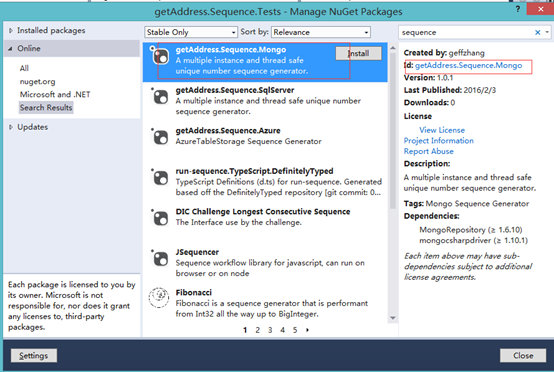Click the Created by geffzhang text
Viewport: 554px width, 372px height.
point(444,53)
